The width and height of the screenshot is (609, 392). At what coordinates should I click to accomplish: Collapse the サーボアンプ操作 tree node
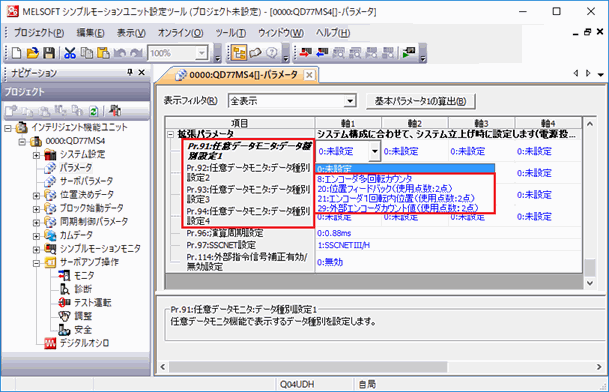36,263
